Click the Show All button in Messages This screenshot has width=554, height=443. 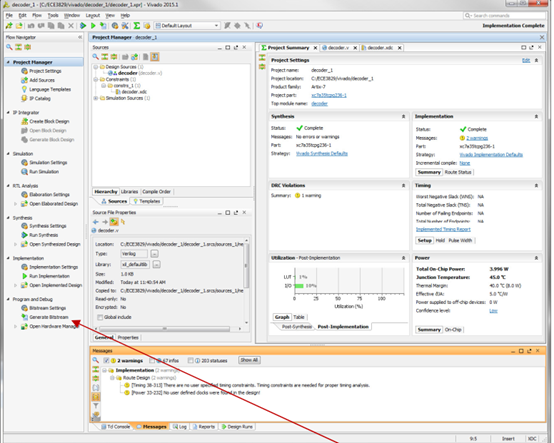point(249,360)
